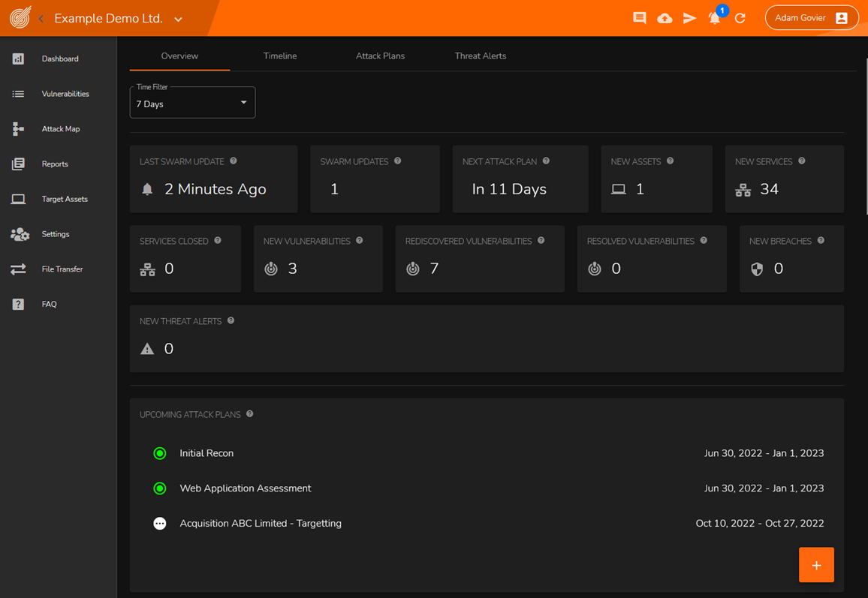Click the Settings users-gear icon
Screen dimensions: 868x598
tap(20, 234)
